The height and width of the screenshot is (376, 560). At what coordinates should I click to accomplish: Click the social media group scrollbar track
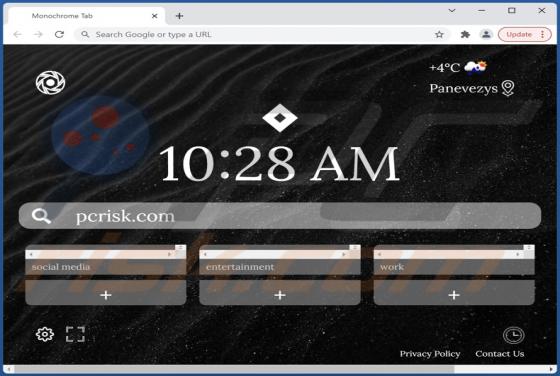point(100,254)
